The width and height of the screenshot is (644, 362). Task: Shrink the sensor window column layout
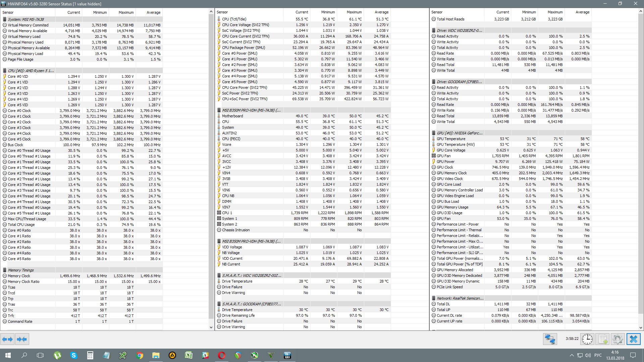coord(22,339)
